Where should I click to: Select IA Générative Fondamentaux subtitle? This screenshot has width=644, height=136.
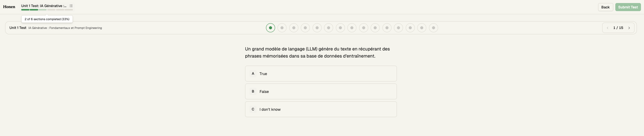point(65,28)
